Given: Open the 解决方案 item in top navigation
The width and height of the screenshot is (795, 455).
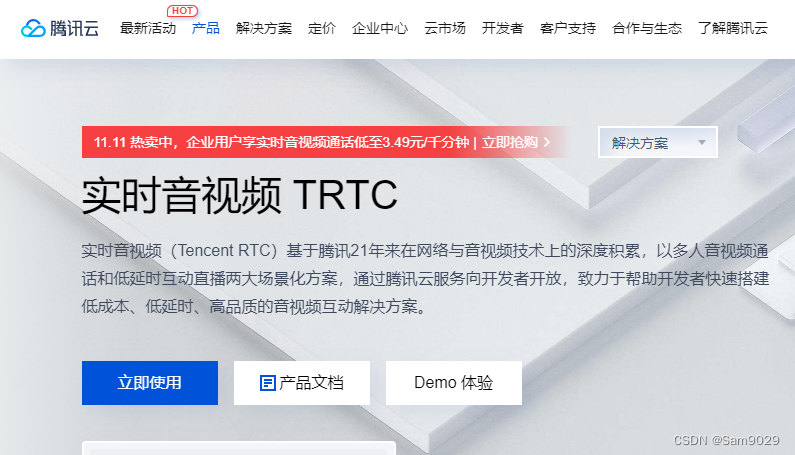Looking at the screenshot, I should click(264, 28).
